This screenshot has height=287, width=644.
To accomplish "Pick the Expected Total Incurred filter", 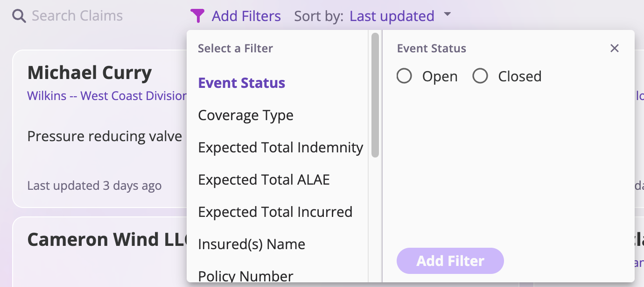I will coord(275,212).
